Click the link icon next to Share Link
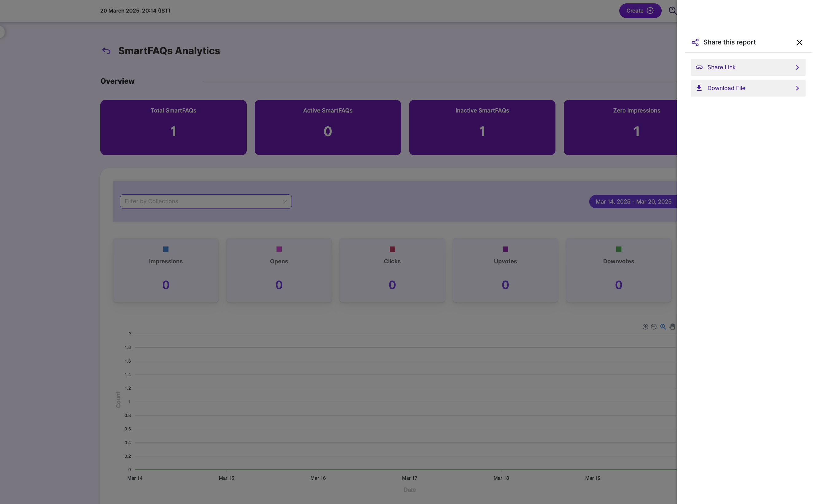This screenshot has width=820, height=504. [x=699, y=67]
